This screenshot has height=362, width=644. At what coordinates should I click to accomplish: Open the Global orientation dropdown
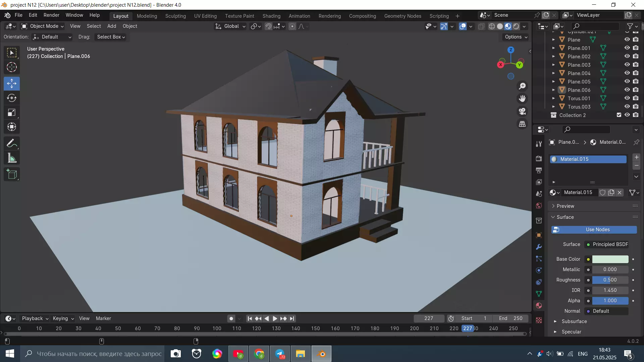(x=230, y=26)
